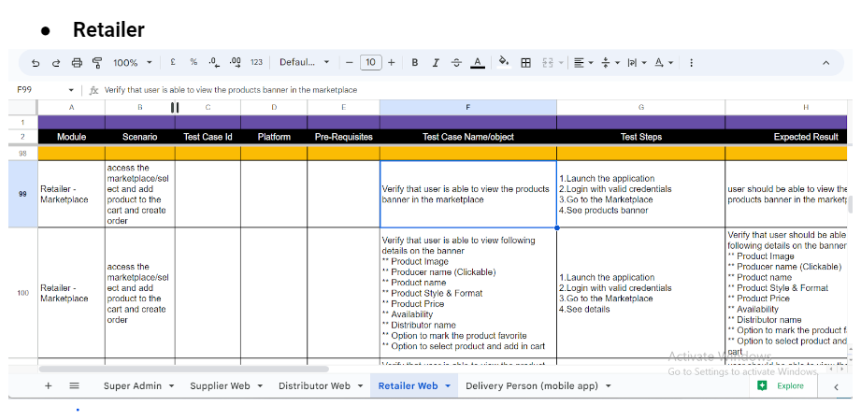Screen dimensions: 862x417
Task: Open the fill color bucket tool
Action: pyautogui.click(x=504, y=62)
